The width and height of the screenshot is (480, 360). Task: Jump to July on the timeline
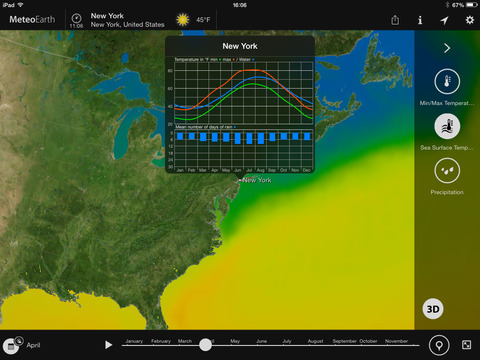(287, 341)
